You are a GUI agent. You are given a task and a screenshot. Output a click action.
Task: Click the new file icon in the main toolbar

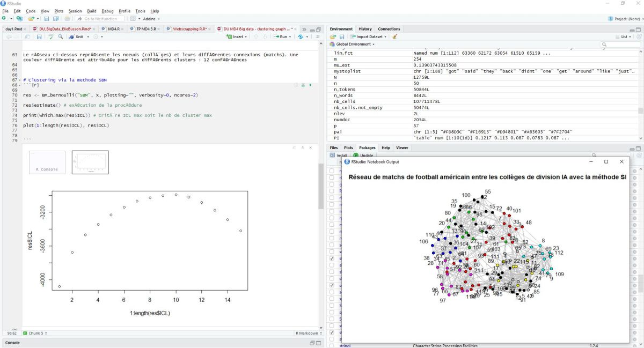pyautogui.click(x=4, y=19)
